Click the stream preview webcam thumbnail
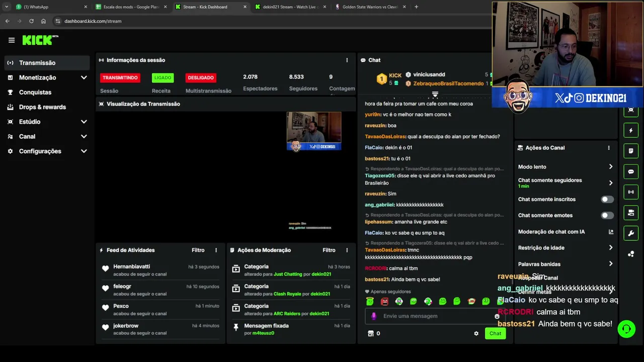644x362 pixels. pos(314,131)
